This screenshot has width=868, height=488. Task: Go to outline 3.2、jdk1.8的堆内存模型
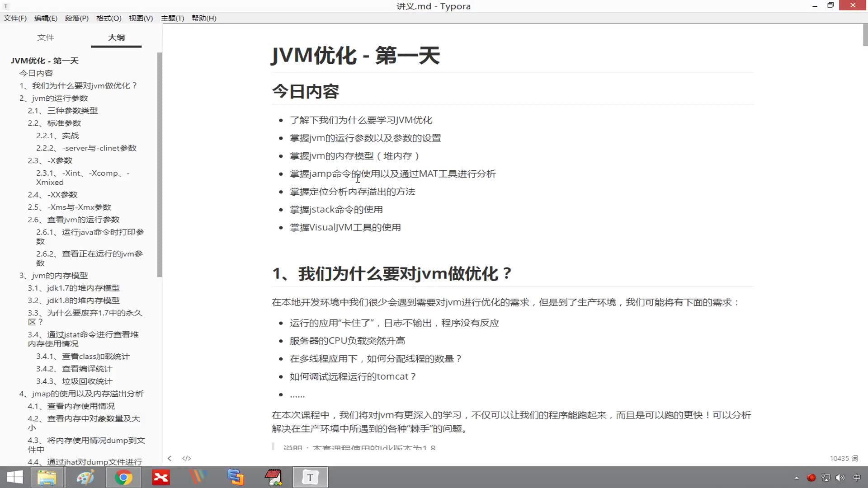[74, 300]
